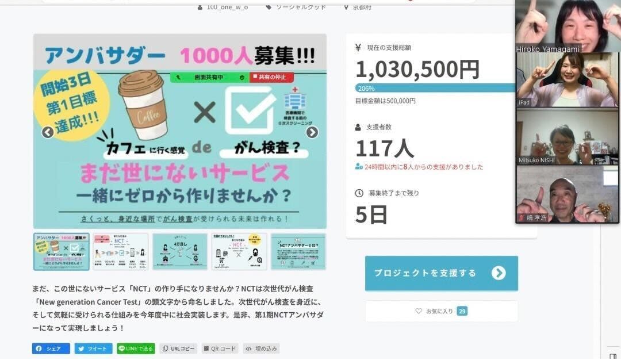Tweet the project with ツイート button
This screenshot has height=364, width=621.
[94, 348]
